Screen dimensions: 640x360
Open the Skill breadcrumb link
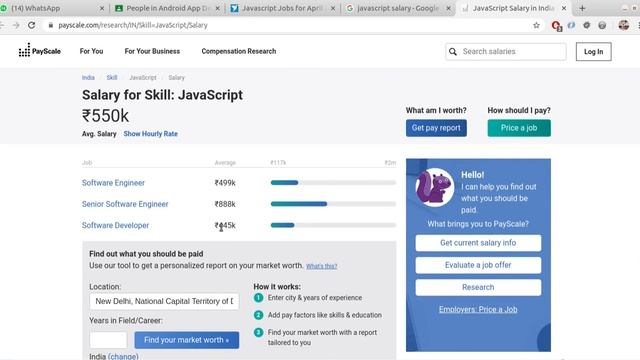pos(112,78)
